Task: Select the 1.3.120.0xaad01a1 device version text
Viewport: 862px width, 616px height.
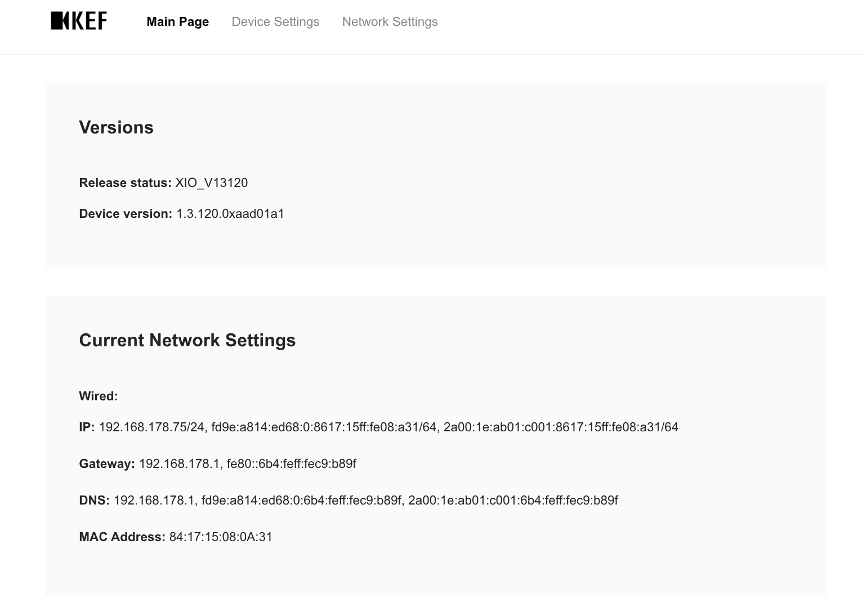Action: click(230, 214)
